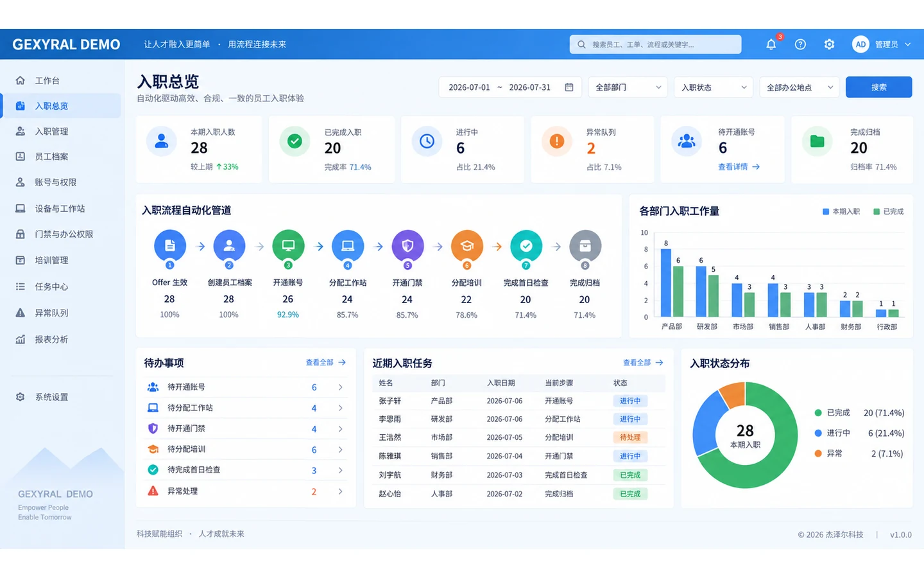
Task: Click 查看全部 in 近期入职任务 panel
Action: (643, 363)
